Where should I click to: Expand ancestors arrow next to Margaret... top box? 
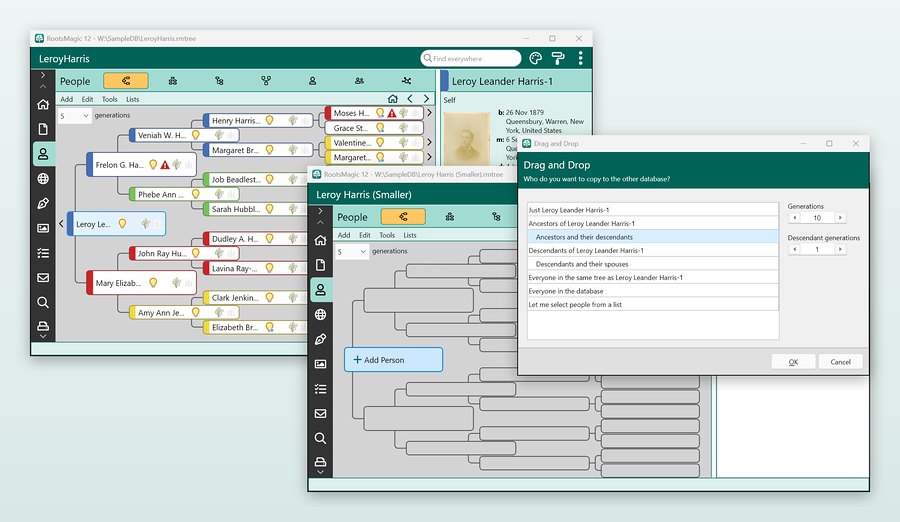tap(429, 157)
